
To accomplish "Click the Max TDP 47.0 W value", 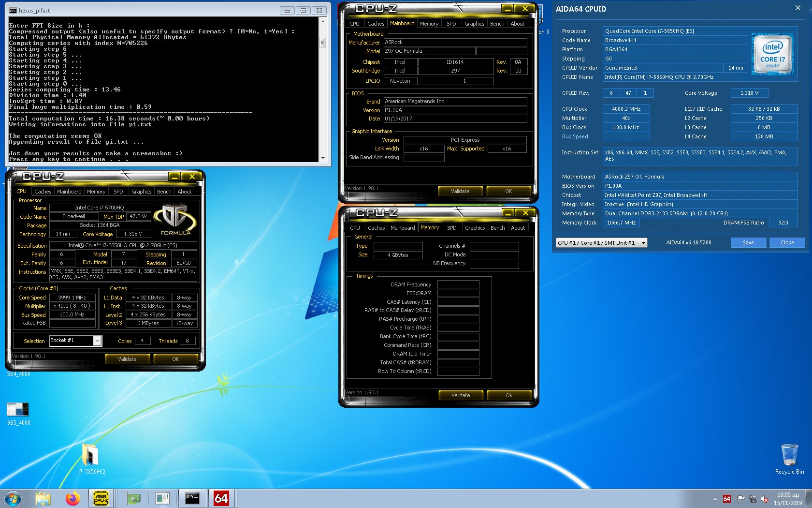I will 138,216.
